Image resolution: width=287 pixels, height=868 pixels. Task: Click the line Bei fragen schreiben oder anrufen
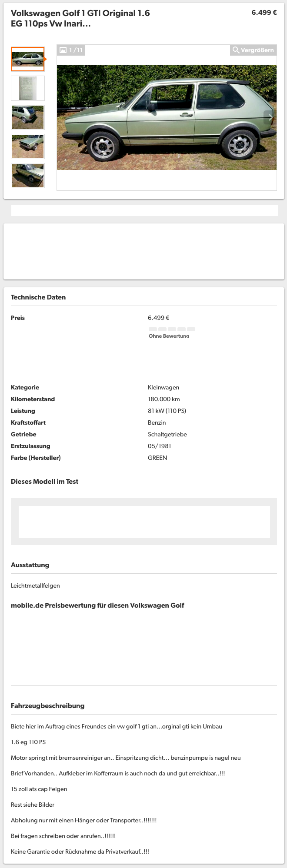click(63, 836)
